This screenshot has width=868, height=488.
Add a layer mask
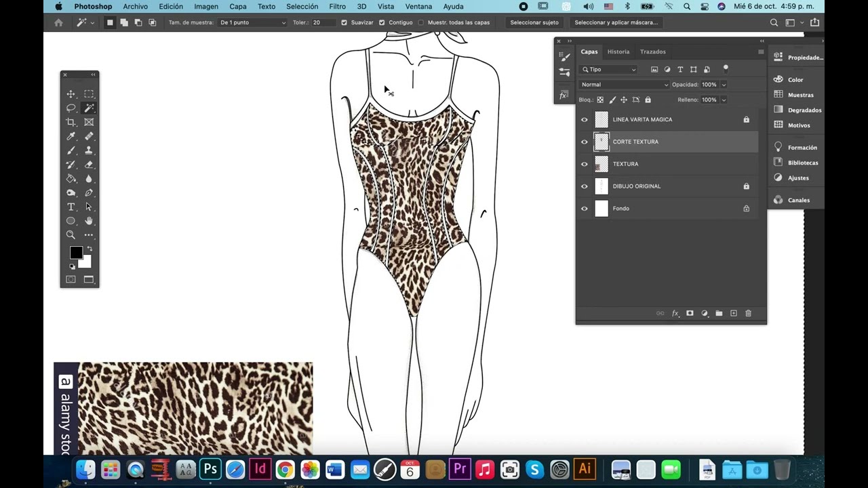pyautogui.click(x=690, y=313)
